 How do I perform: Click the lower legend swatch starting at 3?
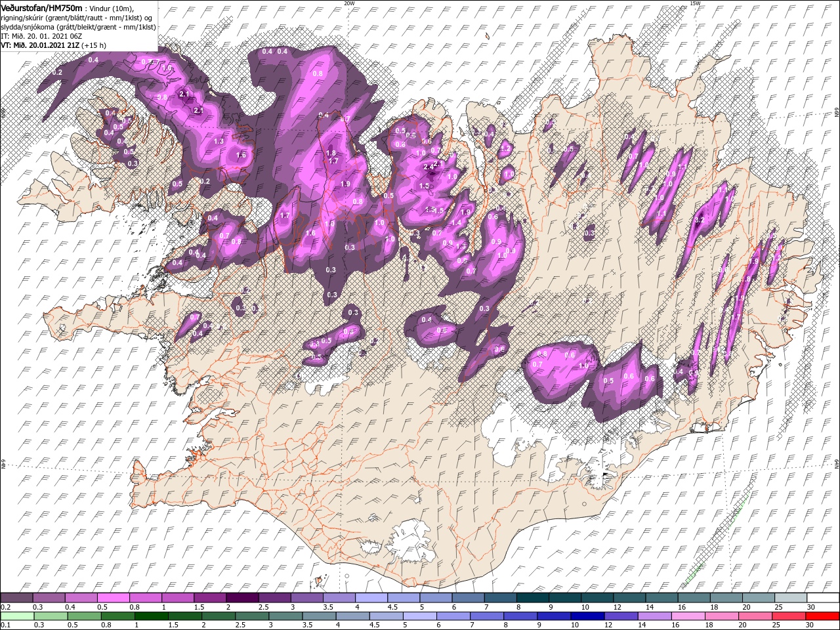point(285,616)
